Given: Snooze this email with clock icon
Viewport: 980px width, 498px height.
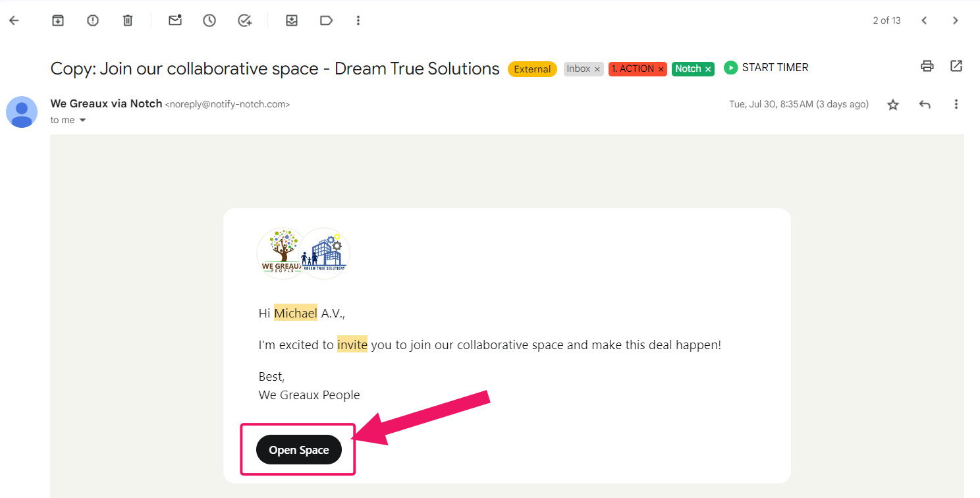Looking at the screenshot, I should (x=209, y=20).
